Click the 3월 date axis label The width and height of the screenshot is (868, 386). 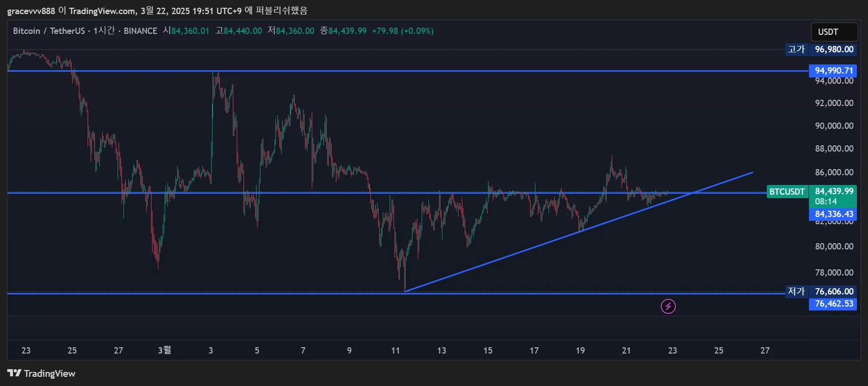coord(165,350)
